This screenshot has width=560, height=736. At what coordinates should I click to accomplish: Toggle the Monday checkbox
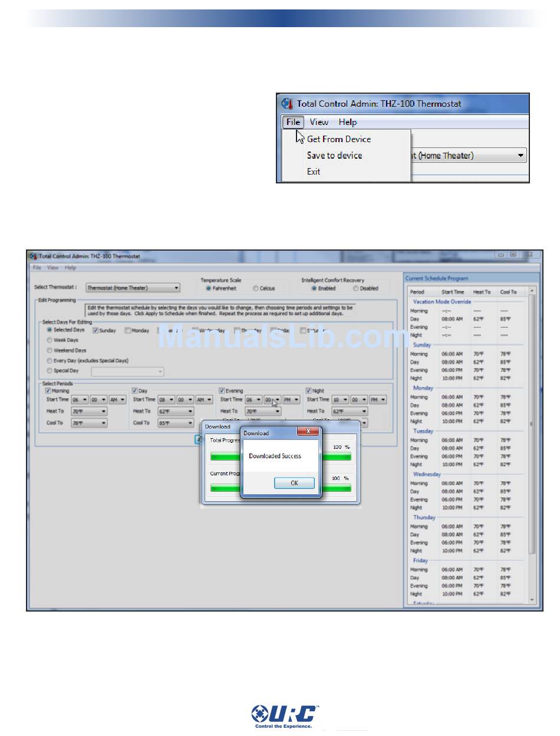(x=128, y=330)
